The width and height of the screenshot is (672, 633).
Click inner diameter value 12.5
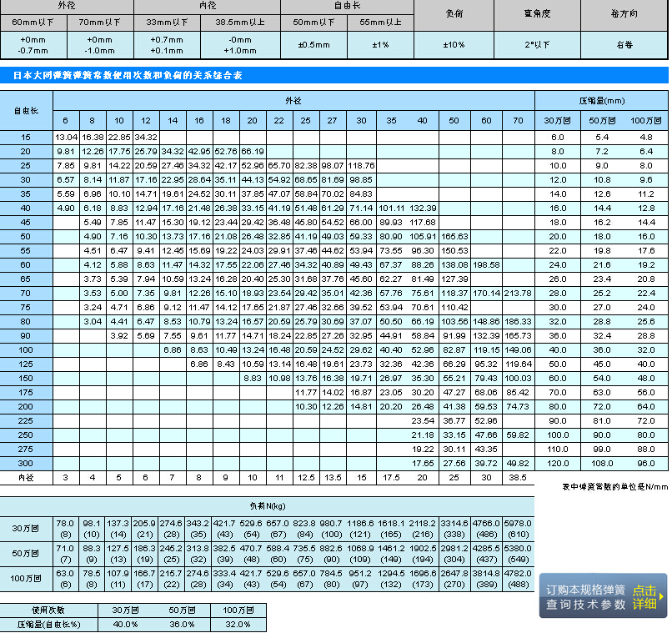[x=306, y=477]
